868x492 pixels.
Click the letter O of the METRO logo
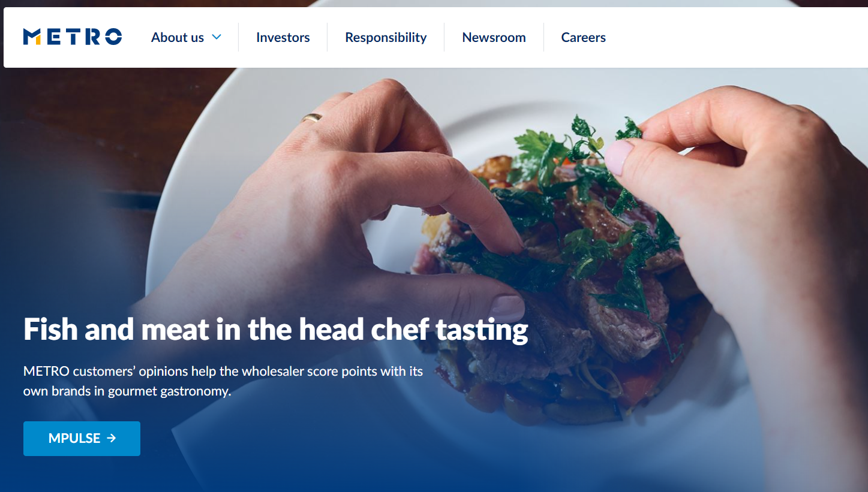click(112, 37)
